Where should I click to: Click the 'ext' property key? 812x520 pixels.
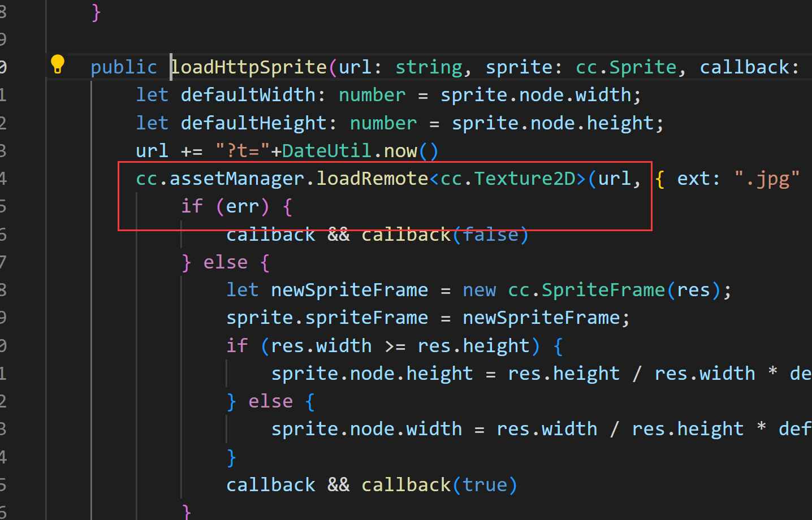tap(694, 179)
